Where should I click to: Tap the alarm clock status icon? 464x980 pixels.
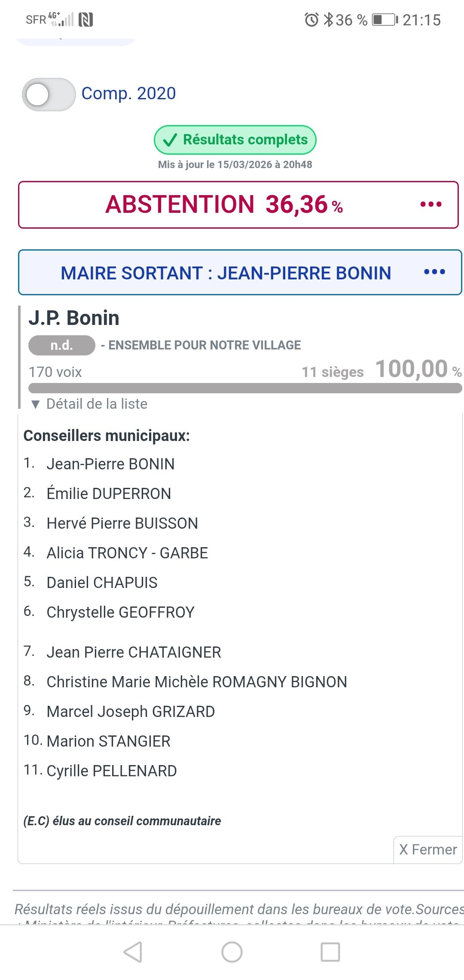pos(311,20)
